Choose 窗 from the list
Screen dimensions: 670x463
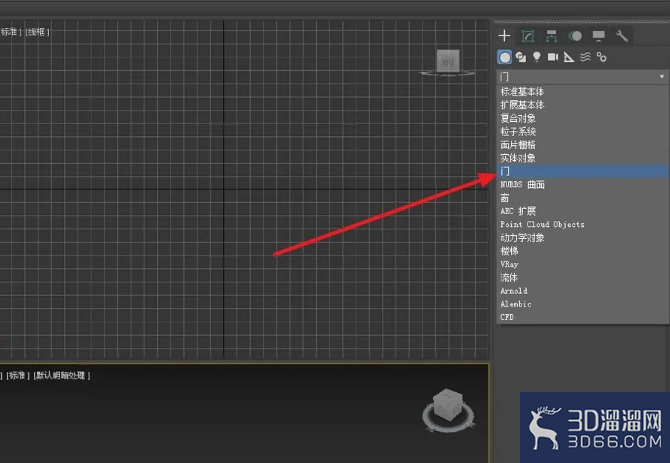pyautogui.click(x=582, y=198)
